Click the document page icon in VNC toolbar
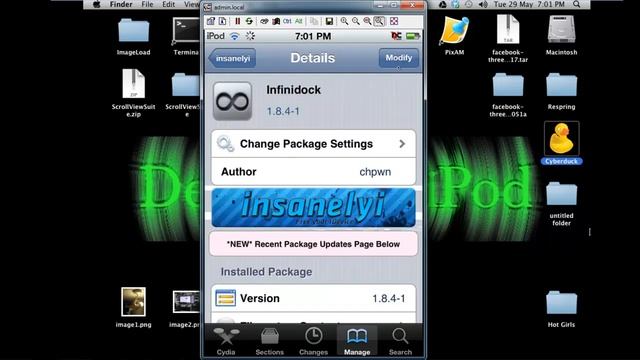This screenshot has height=360, width=640. (x=222, y=21)
